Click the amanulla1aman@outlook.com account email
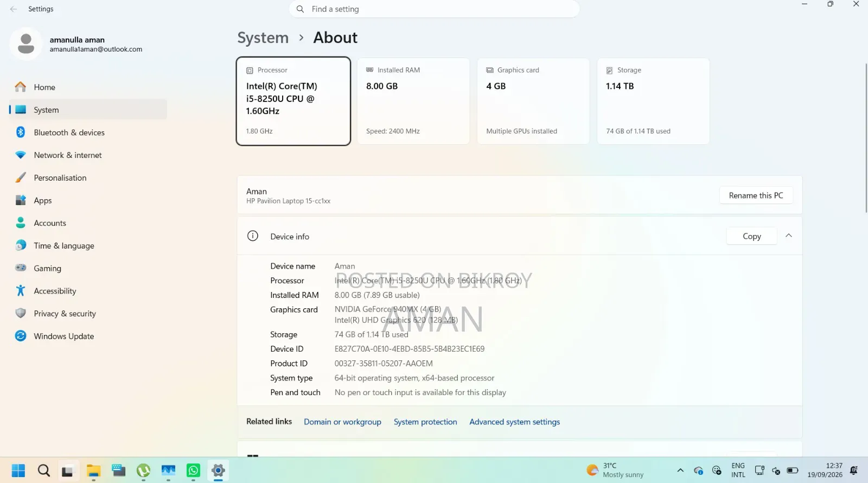Screen dimensions: 868x483 point(96,49)
